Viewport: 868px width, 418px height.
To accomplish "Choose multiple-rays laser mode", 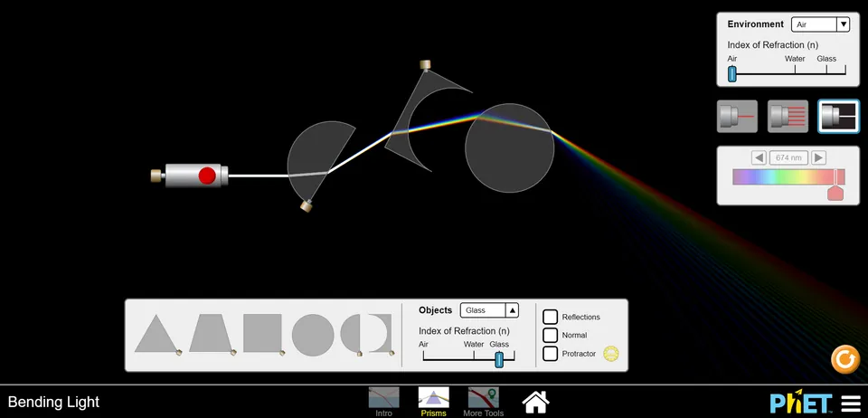I will coord(788,117).
